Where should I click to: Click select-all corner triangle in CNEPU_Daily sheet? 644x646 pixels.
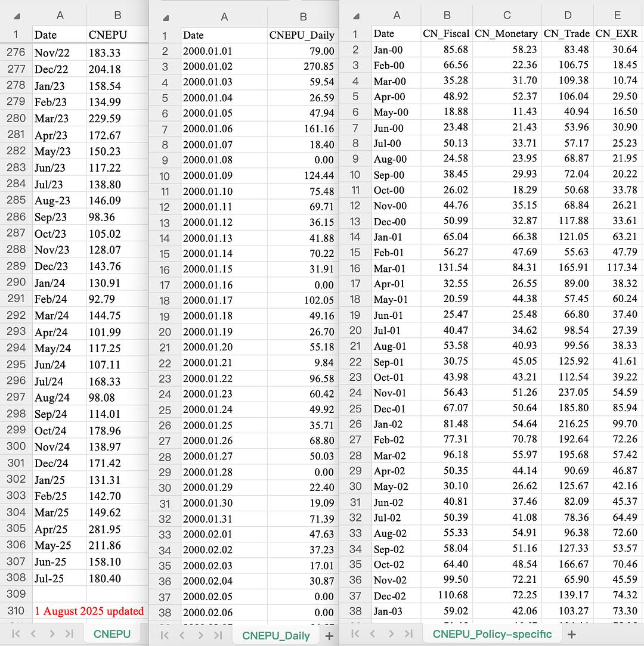click(x=165, y=18)
